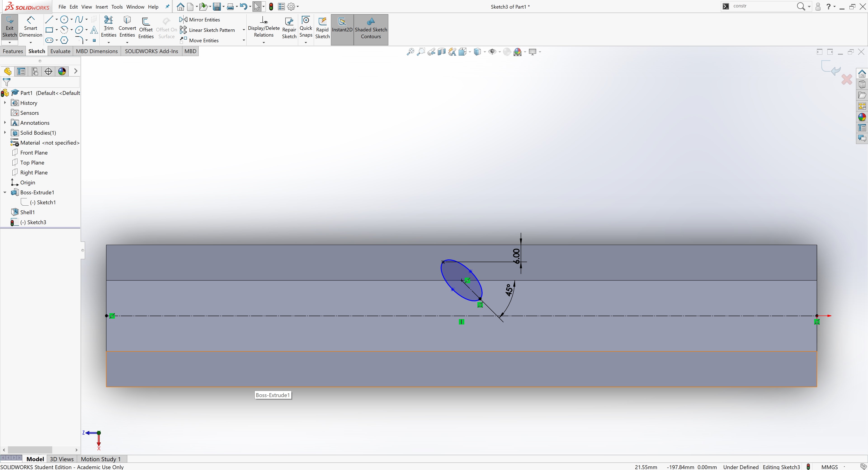Open the Insert menu
The height and width of the screenshot is (470, 868).
coord(101,7)
